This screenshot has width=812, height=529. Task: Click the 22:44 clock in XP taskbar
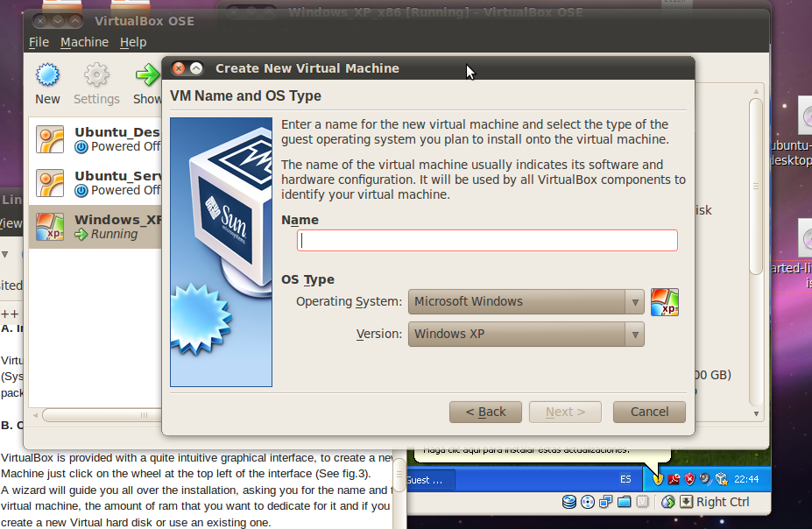pos(746,479)
